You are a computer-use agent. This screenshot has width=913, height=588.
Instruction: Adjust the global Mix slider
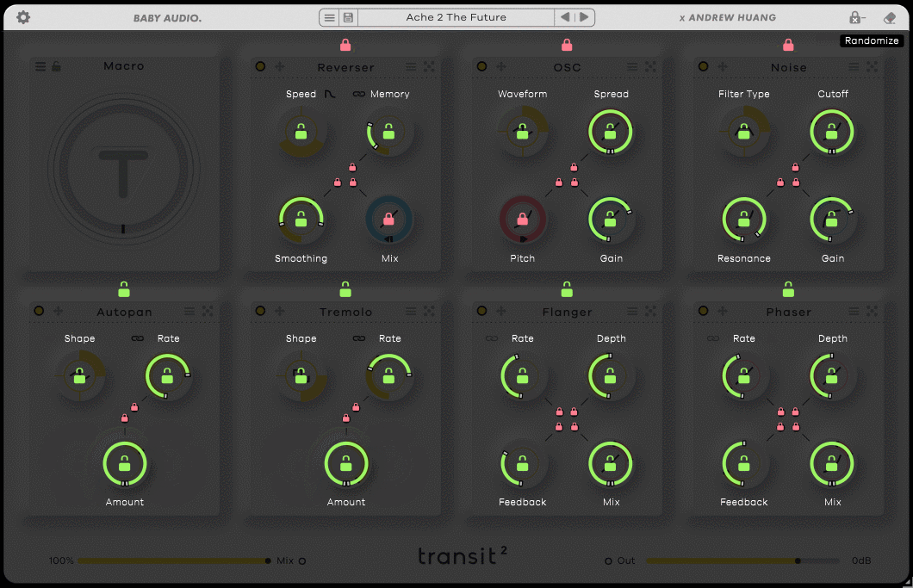[x=173, y=560]
